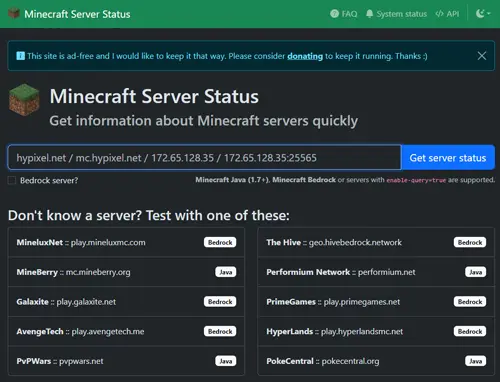Select the MineluxNet example server
The image size is (500, 382).
tap(126, 242)
